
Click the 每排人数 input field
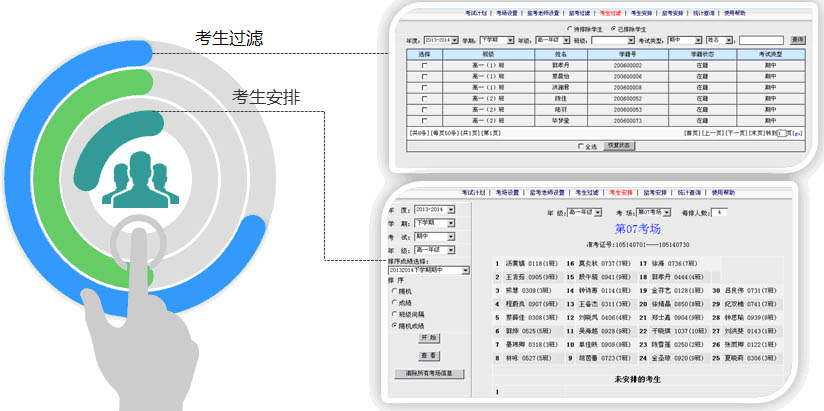click(722, 212)
